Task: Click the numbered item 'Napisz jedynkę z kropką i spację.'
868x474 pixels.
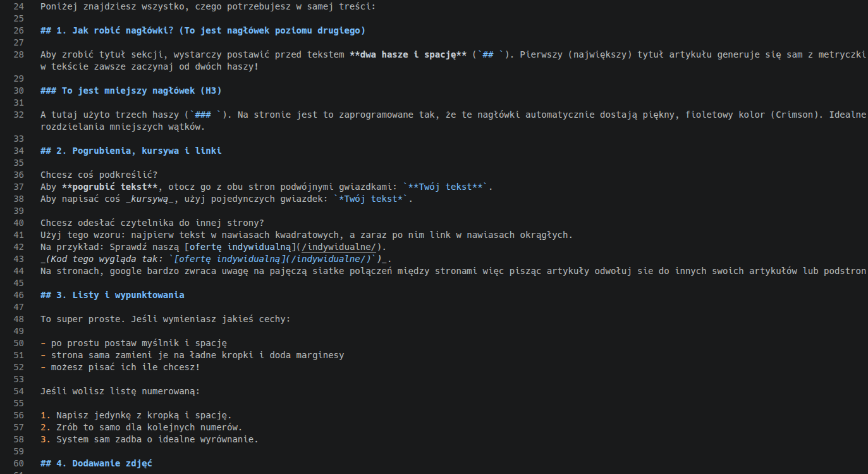Action: pos(144,415)
